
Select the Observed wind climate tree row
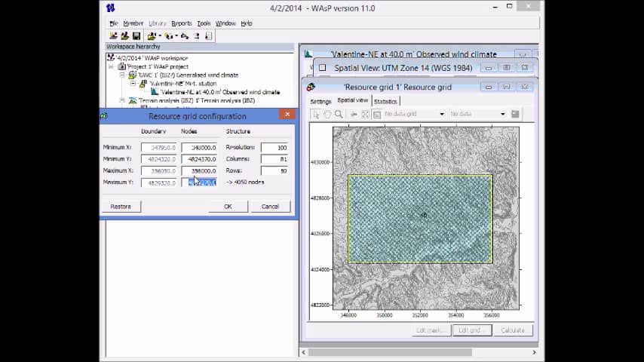[219, 92]
